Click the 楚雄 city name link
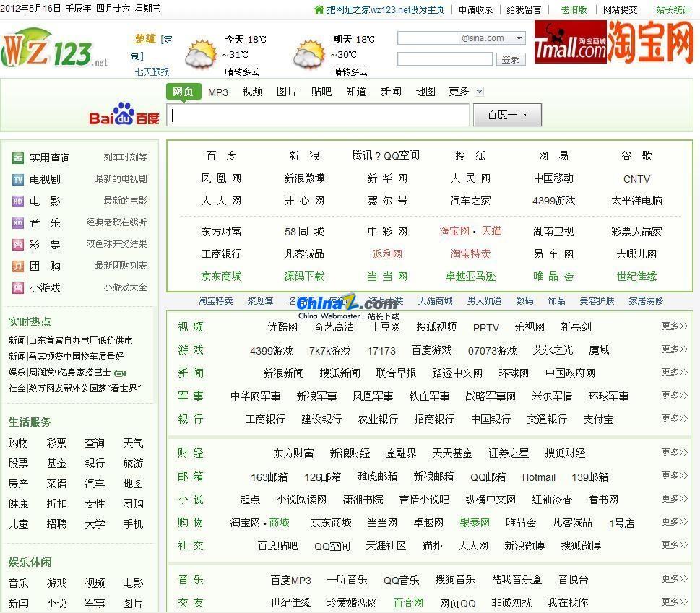This screenshot has width=700, height=613. (145, 39)
